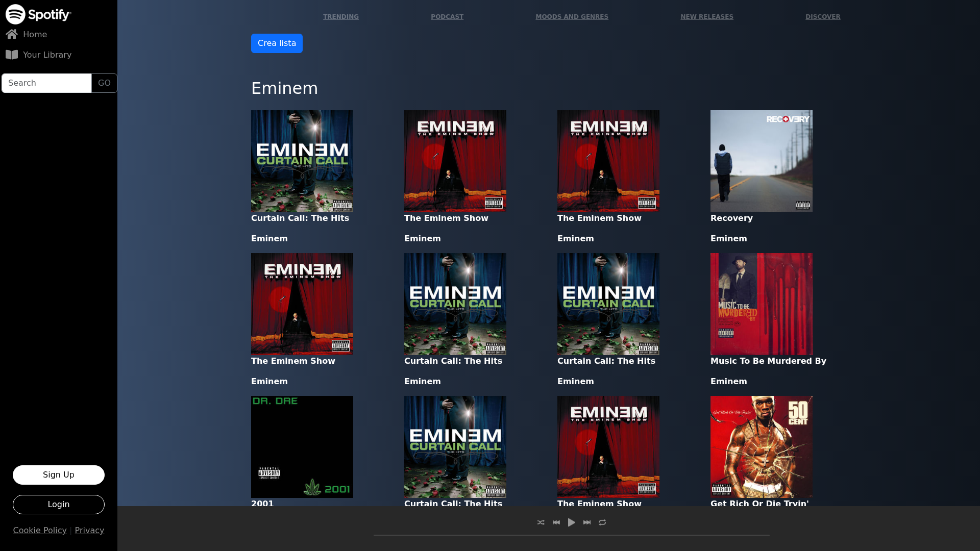Click the Crea lista button

(277, 43)
